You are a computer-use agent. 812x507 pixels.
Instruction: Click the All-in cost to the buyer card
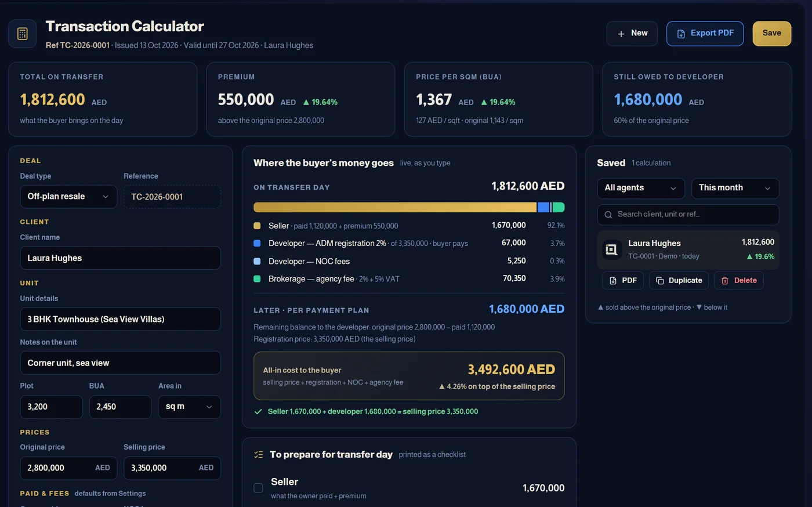point(409,376)
